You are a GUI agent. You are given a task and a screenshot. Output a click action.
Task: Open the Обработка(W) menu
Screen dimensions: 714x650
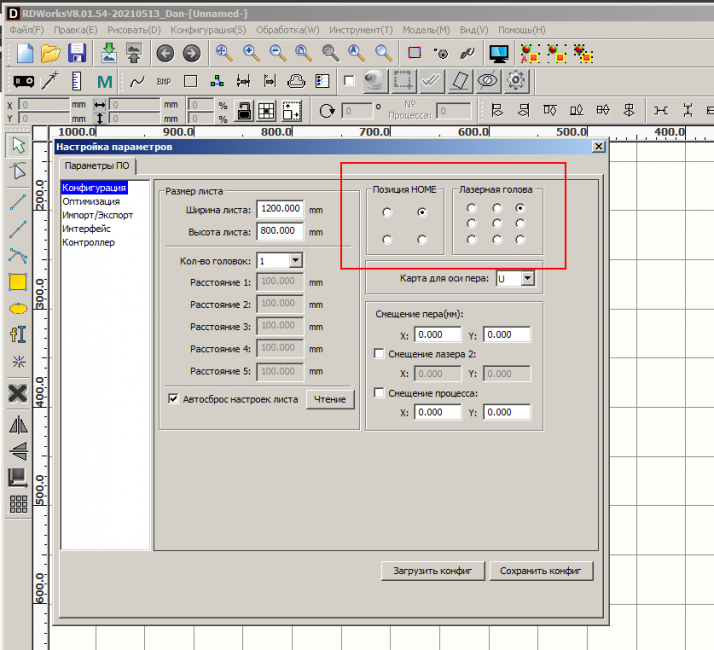[286, 30]
